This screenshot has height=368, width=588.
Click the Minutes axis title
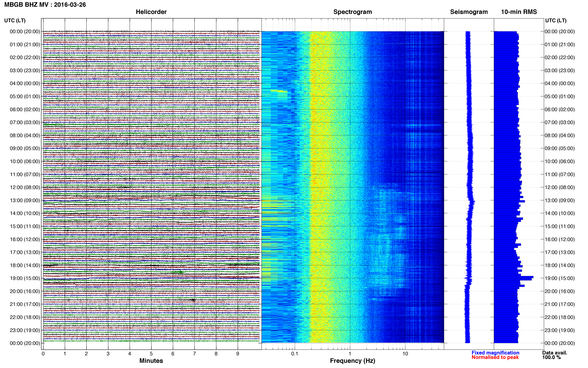pos(151,361)
